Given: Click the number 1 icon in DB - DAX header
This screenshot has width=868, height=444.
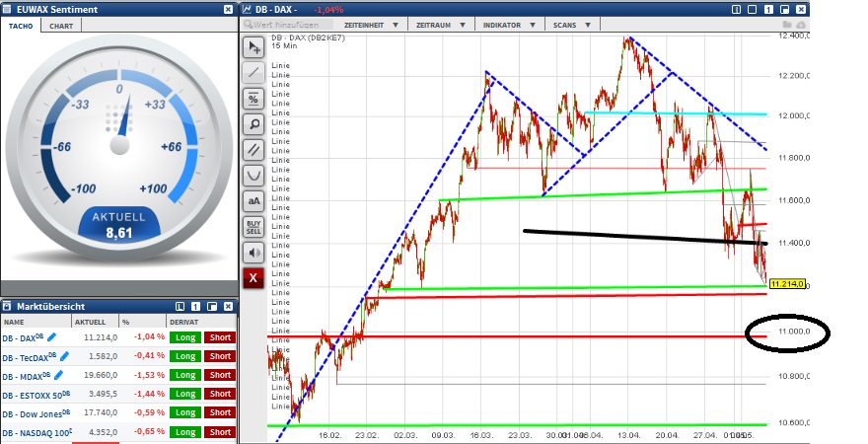Looking at the screenshot, I should (768, 10).
